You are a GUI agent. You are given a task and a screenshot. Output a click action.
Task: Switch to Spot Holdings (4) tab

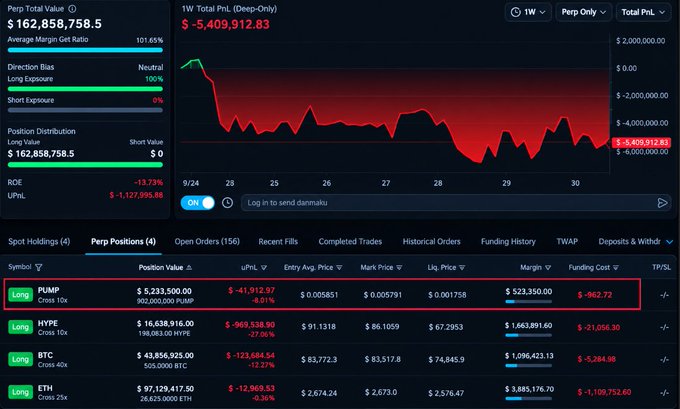click(x=39, y=242)
